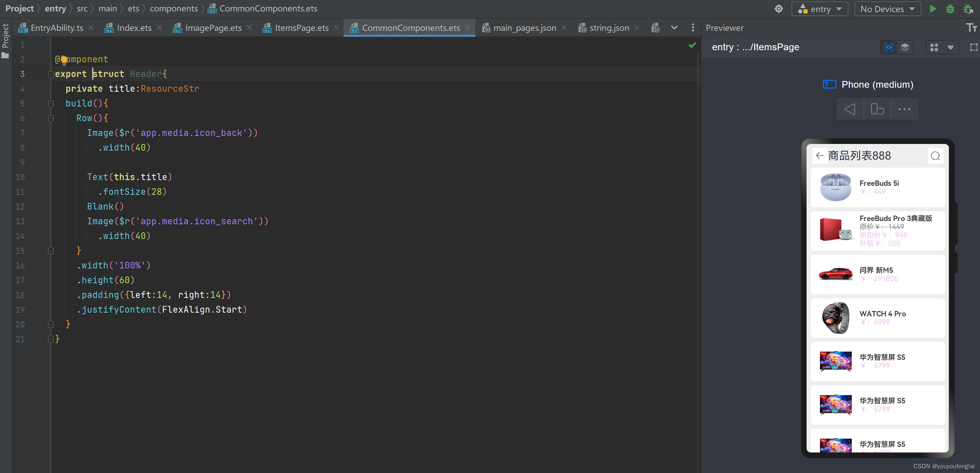Viewport: 980px width, 473px height.
Task: Click the ets breadcrumb segment
Action: point(134,8)
